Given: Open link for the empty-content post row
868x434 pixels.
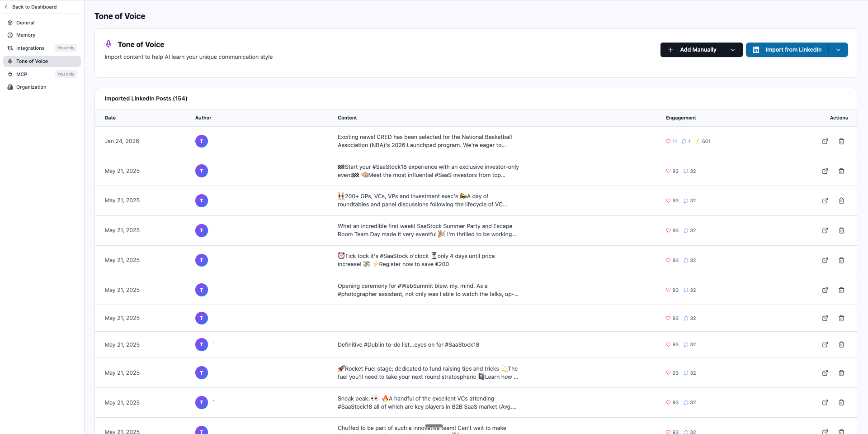Looking at the screenshot, I should 825,318.
